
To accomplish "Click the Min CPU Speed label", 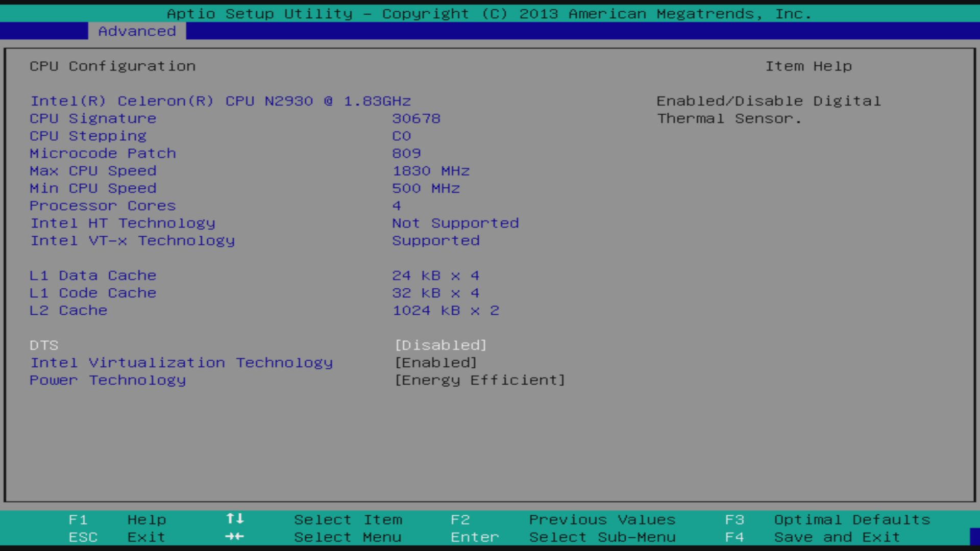I will pyautogui.click(x=93, y=188).
